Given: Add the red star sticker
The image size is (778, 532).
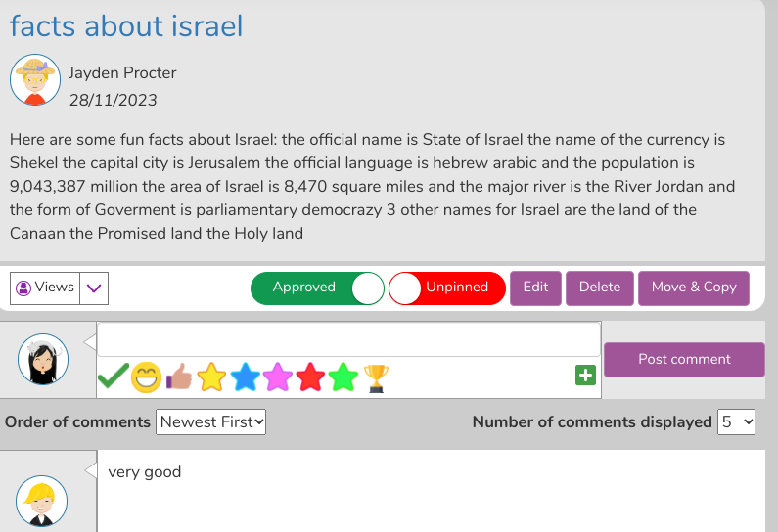Looking at the screenshot, I should (x=310, y=377).
